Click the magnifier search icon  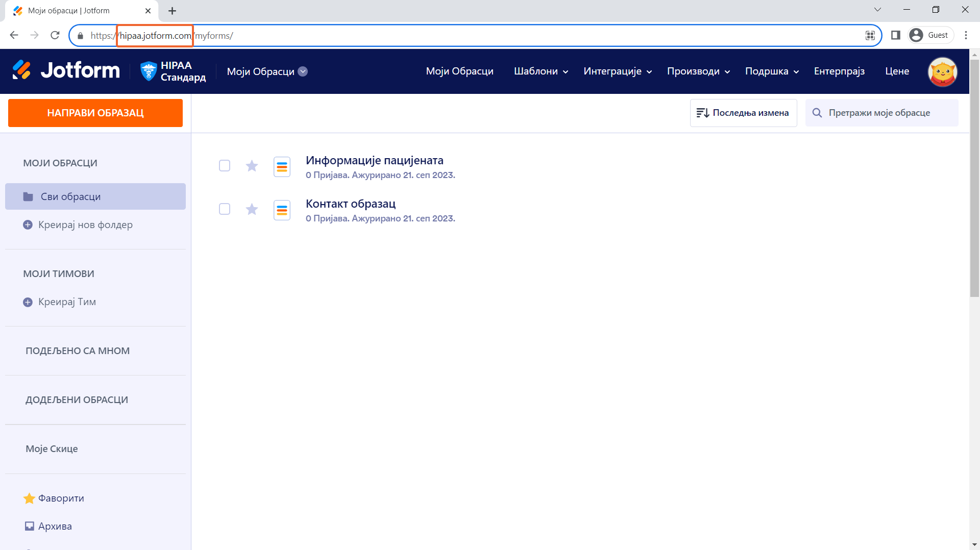817,113
